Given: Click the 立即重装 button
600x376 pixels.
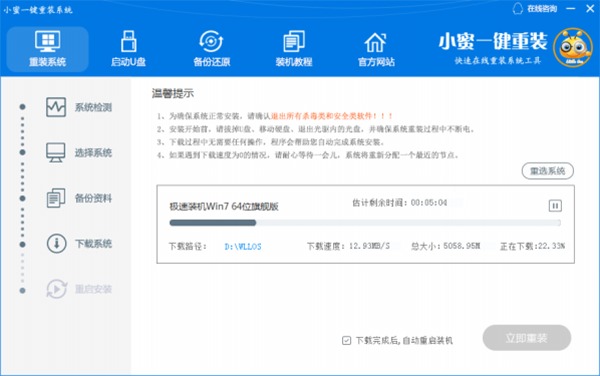Looking at the screenshot, I should tap(527, 338).
